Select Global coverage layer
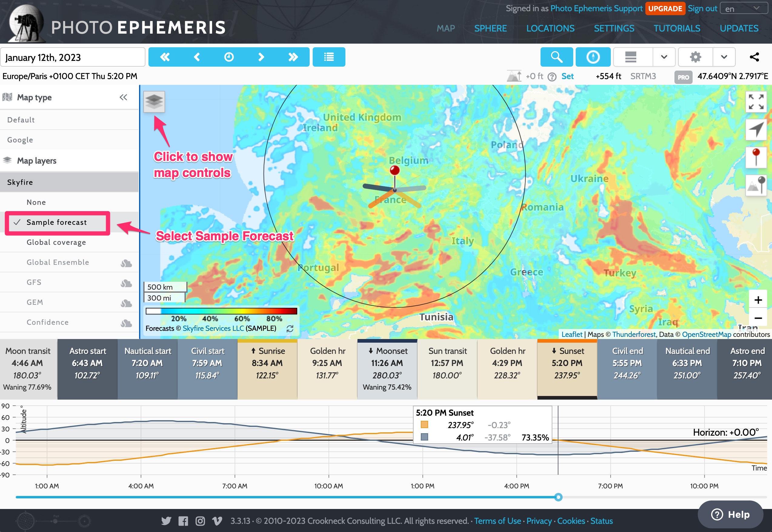 tap(69, 242)
